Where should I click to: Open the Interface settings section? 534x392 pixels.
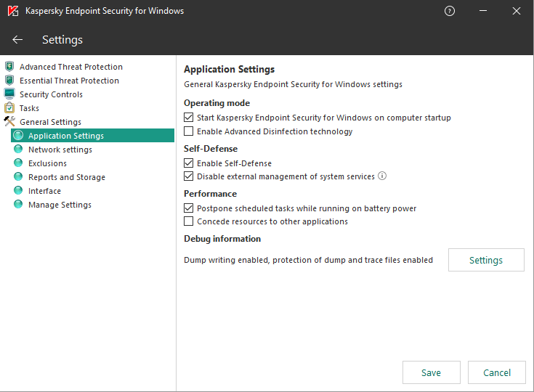point(44,191)
